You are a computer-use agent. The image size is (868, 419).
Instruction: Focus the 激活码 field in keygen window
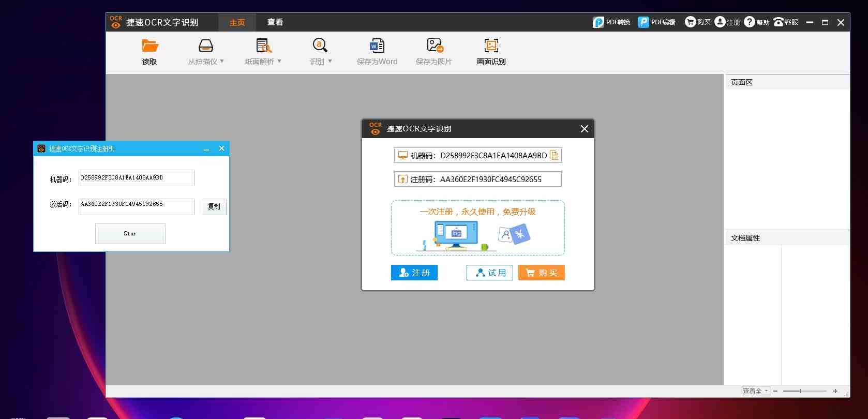[x=137, y=207]
